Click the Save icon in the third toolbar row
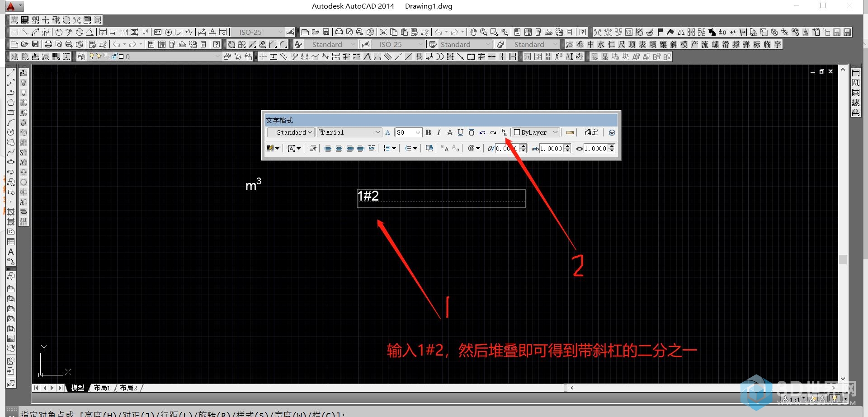 click(35, 44)
